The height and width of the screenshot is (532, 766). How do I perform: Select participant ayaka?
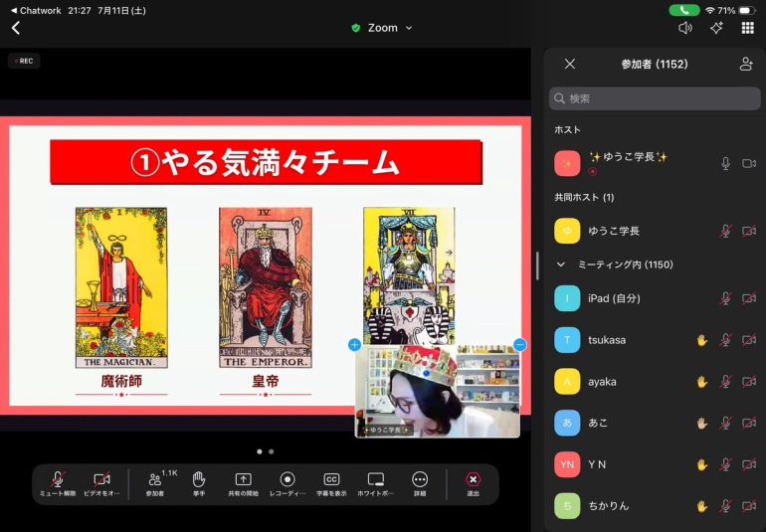coord(655,382)
